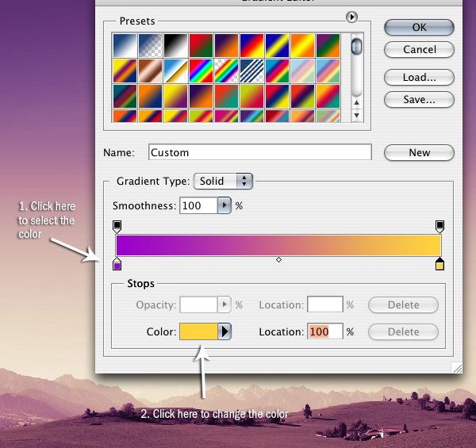This screenshot has width=476, height=448.
Task: Click the Presets group label
Action: pyautogui.click(x=137, y=21)
